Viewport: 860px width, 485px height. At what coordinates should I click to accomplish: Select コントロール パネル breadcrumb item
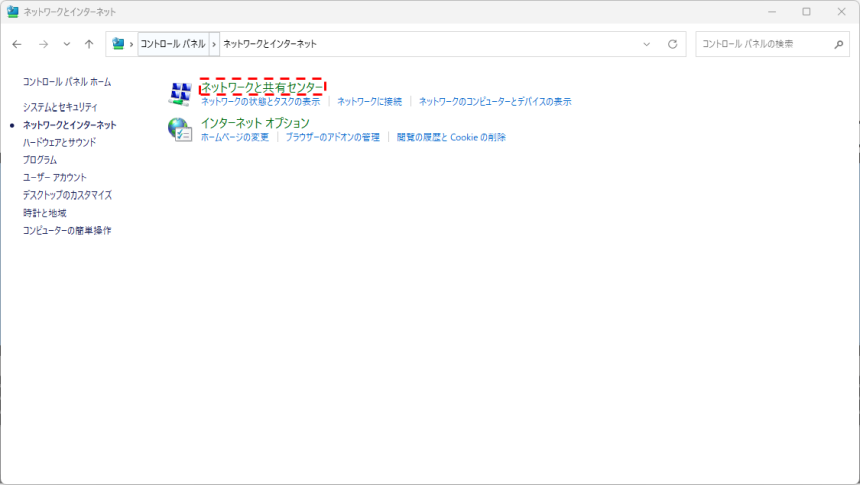[172, 44]
